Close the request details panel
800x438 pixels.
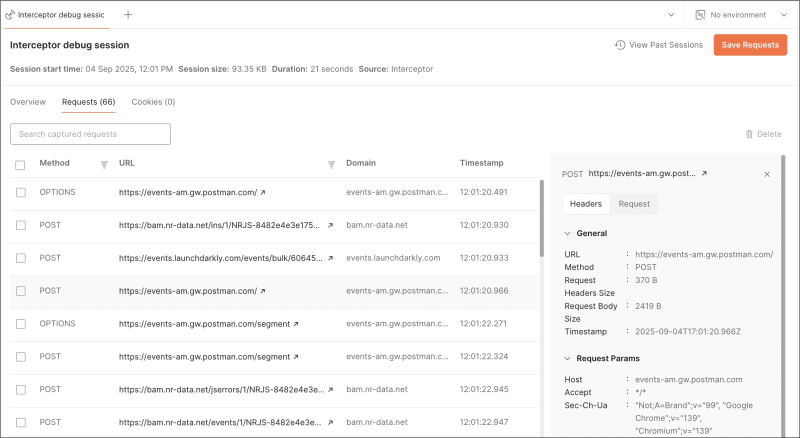[x=767, y=175]
